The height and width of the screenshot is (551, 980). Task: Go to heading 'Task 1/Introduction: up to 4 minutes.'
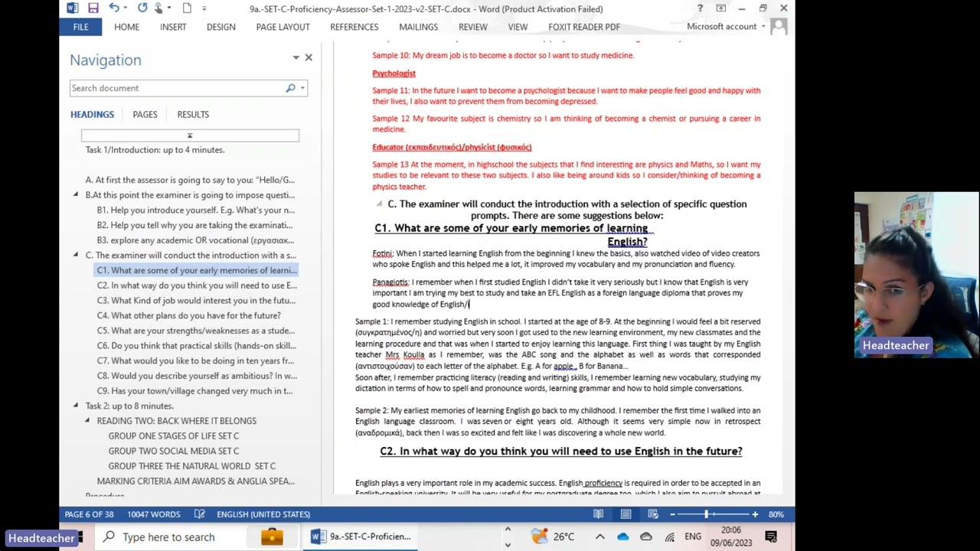pyautogui.click(x=155, y=150)
